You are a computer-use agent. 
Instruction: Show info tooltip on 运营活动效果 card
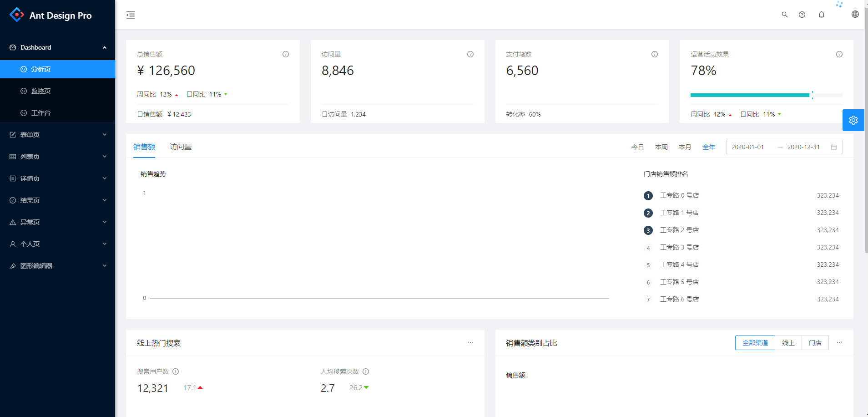[839, 54]
